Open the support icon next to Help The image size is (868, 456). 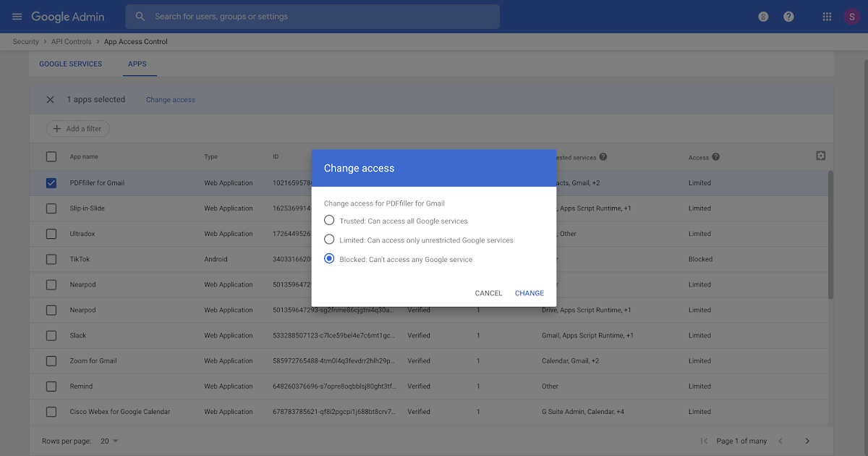coord(762,16)
